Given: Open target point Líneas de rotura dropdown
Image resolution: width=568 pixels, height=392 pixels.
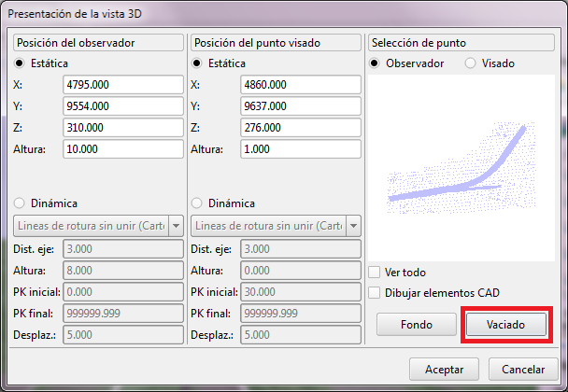Looking at the screenshot, I should [353, 226].
